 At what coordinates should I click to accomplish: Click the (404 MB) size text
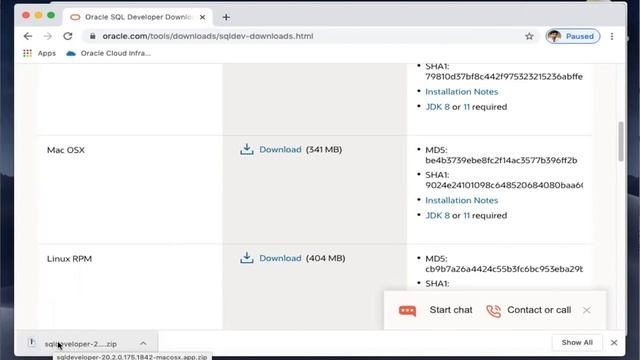325,258
